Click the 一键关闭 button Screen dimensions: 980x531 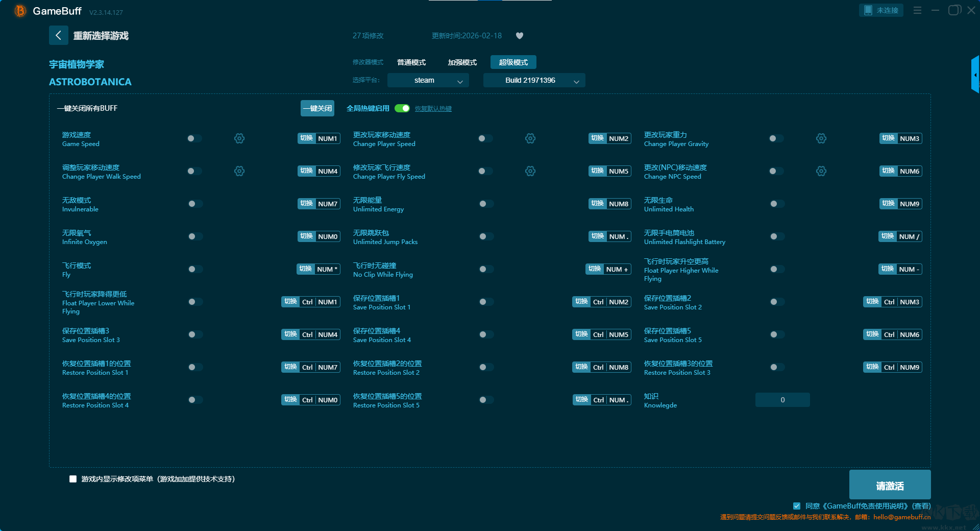(x=317, y=108)
